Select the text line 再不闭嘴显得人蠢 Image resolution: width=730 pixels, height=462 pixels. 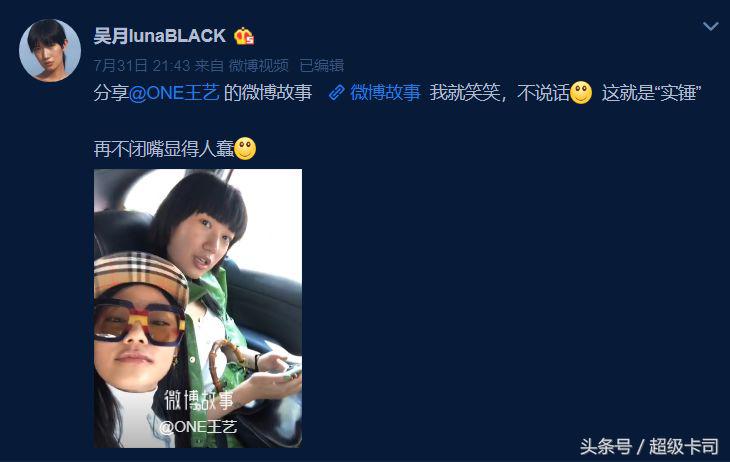pyautogui.click(x=164, y=149)
